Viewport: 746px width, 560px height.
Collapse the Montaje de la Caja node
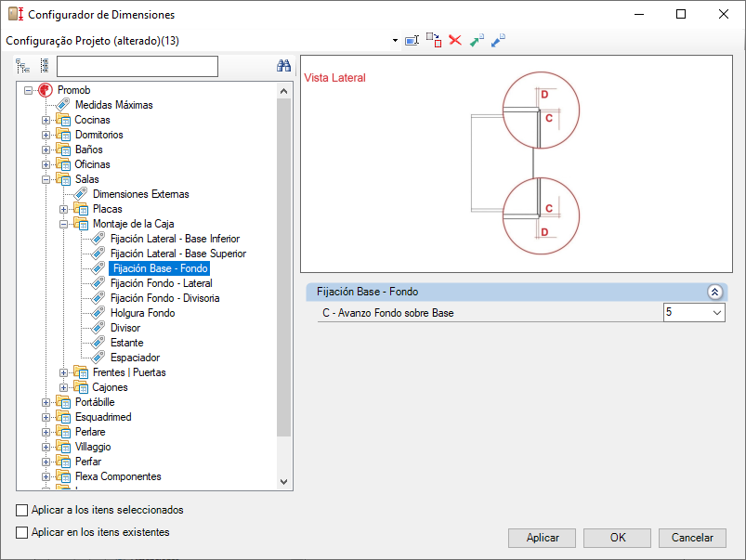click(x=63, y=224)
